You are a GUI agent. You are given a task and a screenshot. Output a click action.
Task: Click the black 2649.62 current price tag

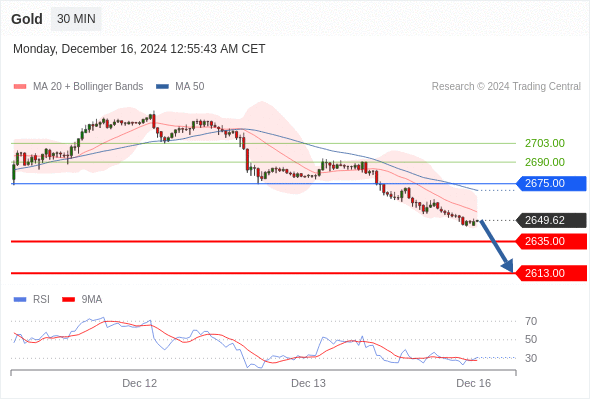click(x=551, y=220)
